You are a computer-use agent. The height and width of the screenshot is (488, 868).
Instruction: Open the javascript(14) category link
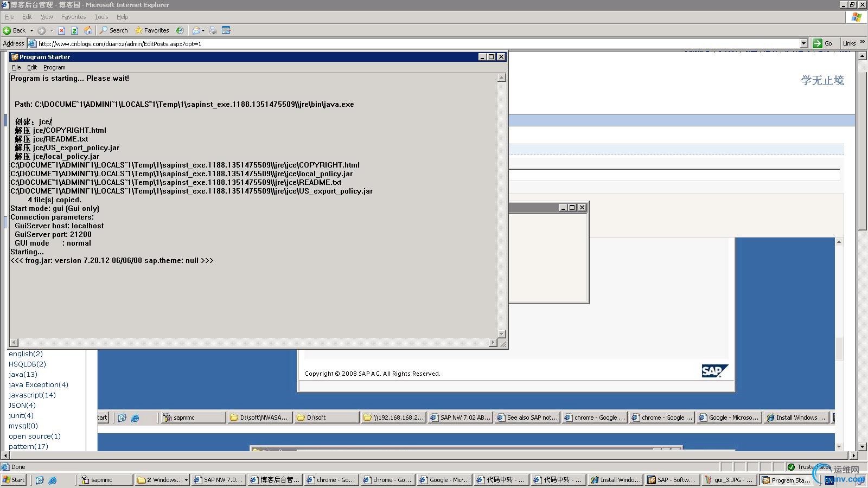pos(32,395)
